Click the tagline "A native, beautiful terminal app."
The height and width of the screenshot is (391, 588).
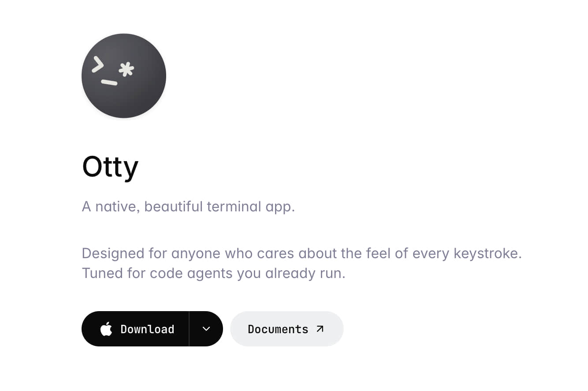188,207
